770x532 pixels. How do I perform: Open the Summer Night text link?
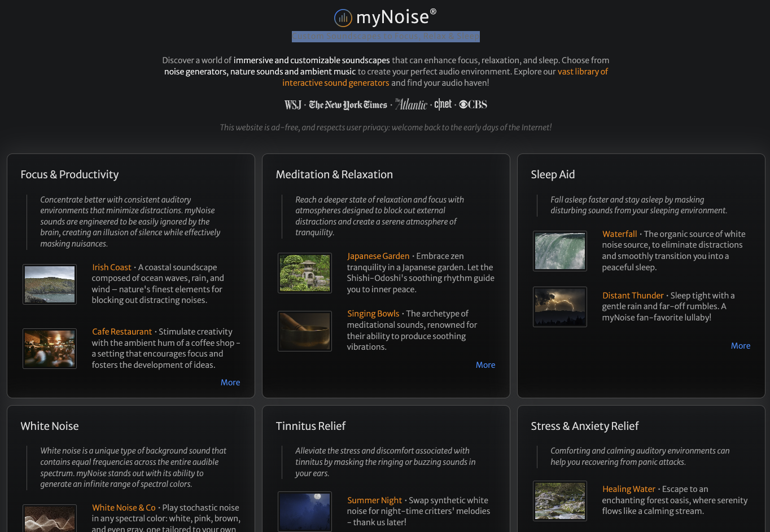pos(374,500)
